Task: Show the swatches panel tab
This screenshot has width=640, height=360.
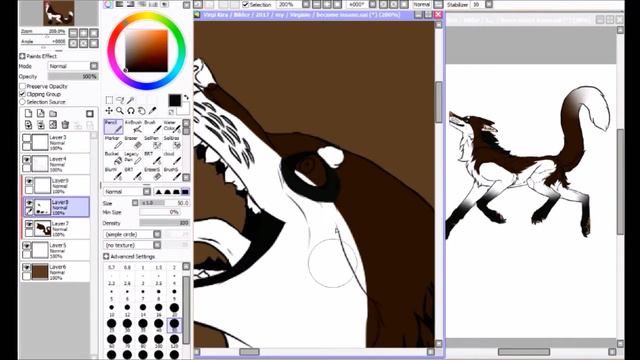Action: pos(154,4)
